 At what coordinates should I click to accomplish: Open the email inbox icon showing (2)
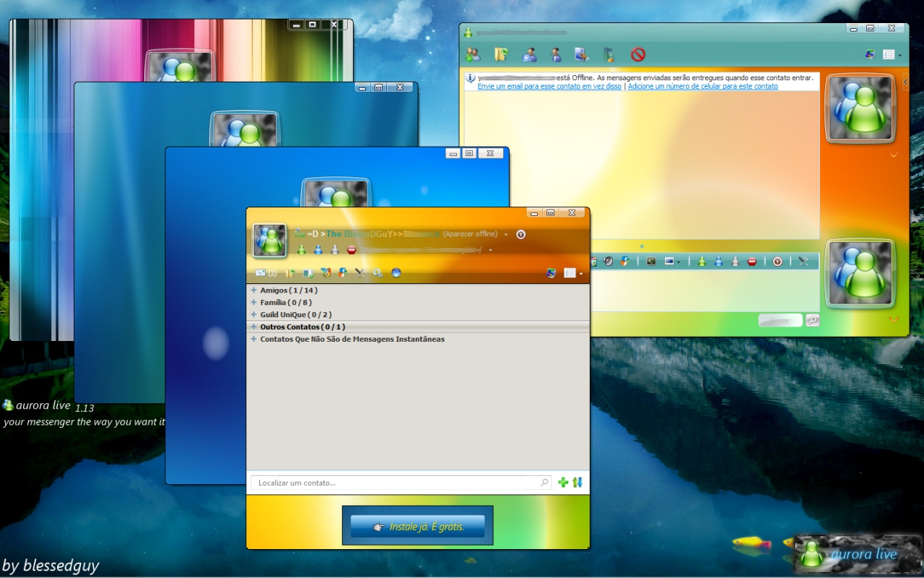click(x=266, y=272)
